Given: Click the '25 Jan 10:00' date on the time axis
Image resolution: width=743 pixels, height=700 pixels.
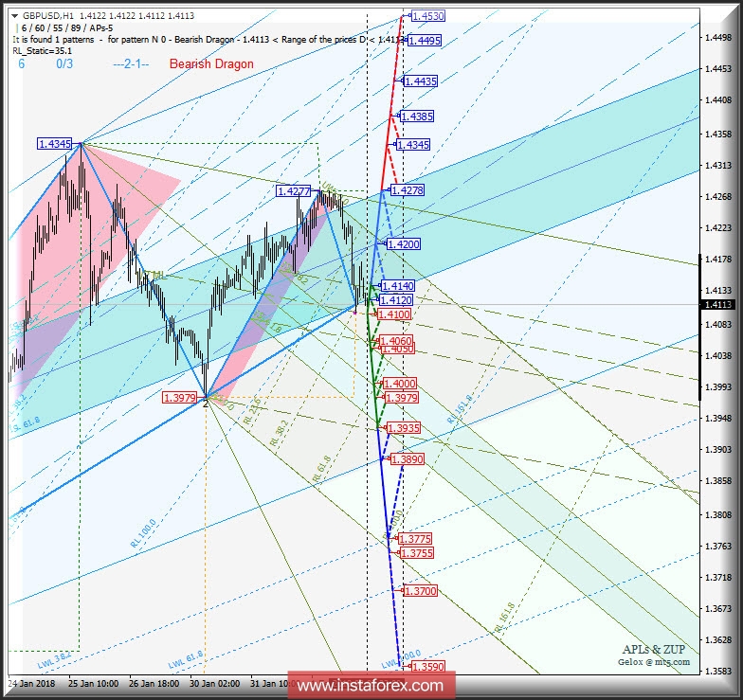Looking at the screenshot, I should point(93,684).
